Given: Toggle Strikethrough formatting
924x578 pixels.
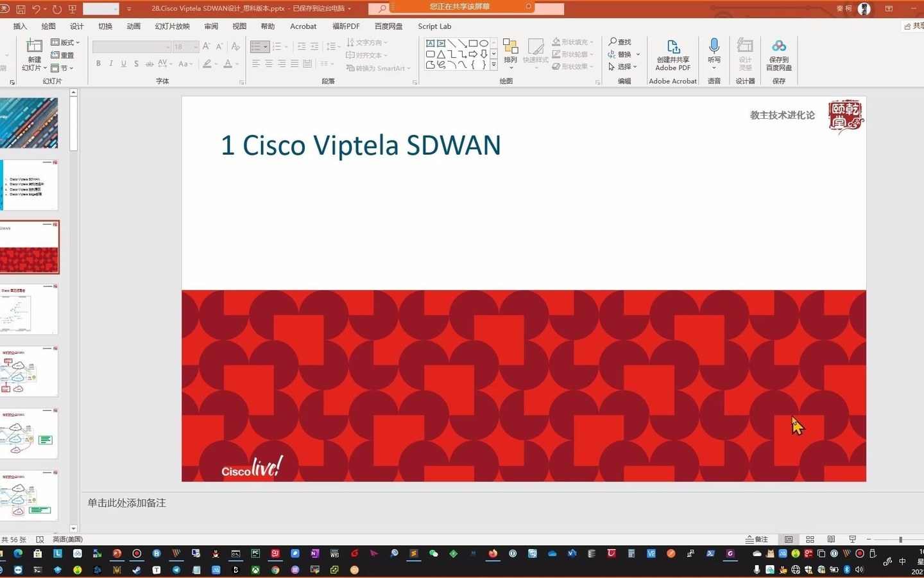Looking at the screenshot, I should pos(149,64).
